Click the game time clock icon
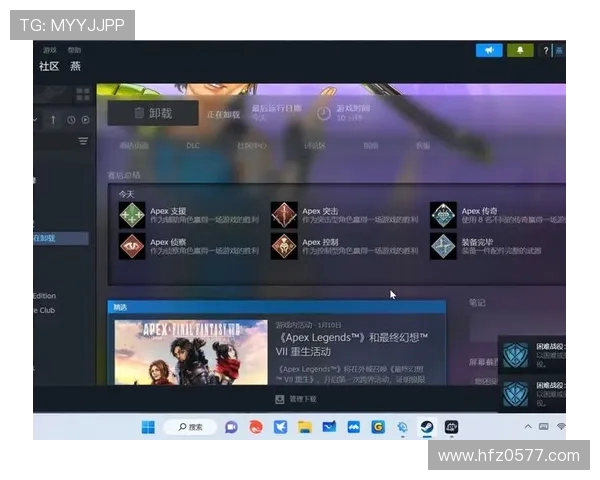The height and width of the screenshot is (480, 600). 324,113
